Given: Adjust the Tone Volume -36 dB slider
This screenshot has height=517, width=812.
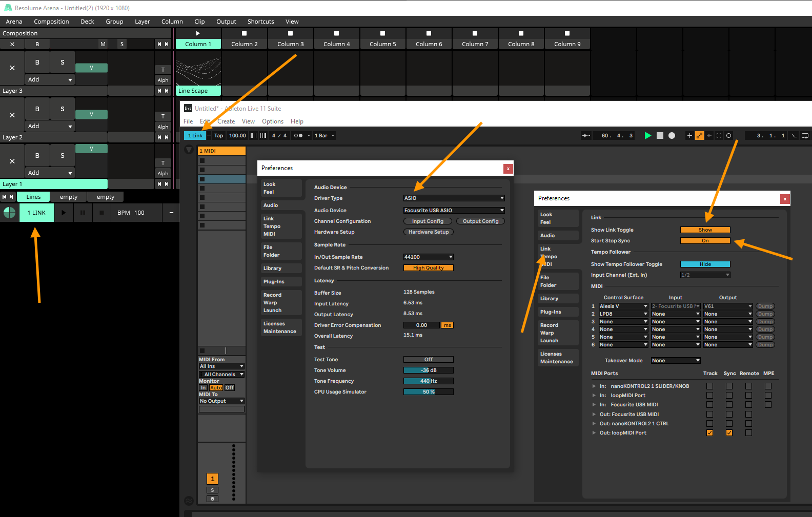Looking at the screenshot, I should [429, 370].
